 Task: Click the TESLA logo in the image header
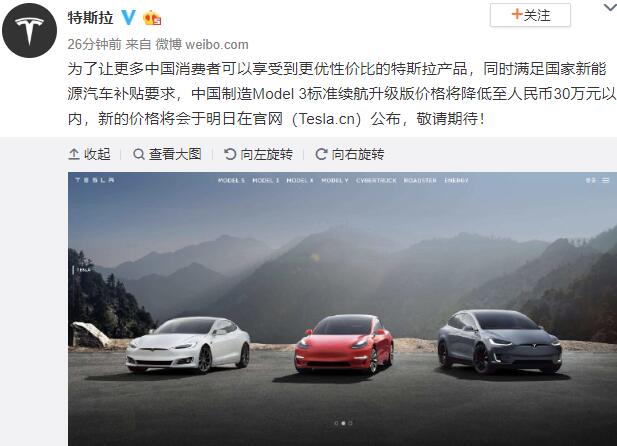pos(94,180)
